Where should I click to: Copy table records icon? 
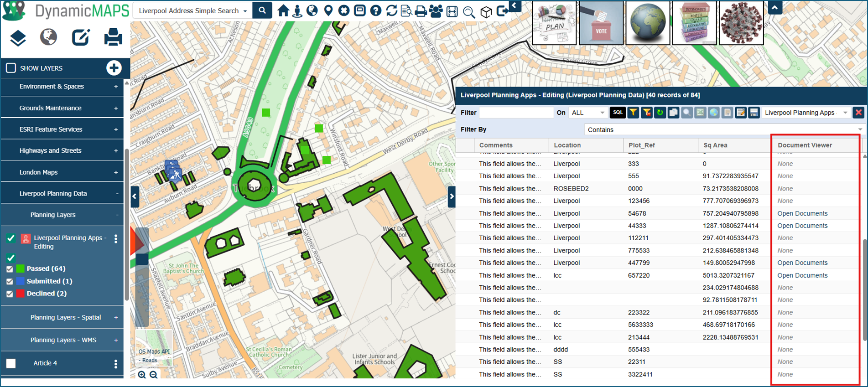click(673, 113)
